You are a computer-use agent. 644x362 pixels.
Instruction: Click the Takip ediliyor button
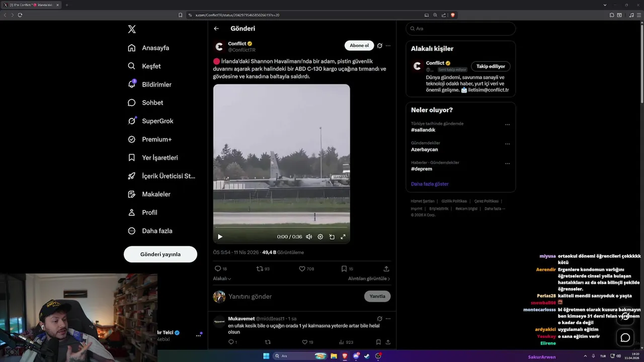pos(491,66)
